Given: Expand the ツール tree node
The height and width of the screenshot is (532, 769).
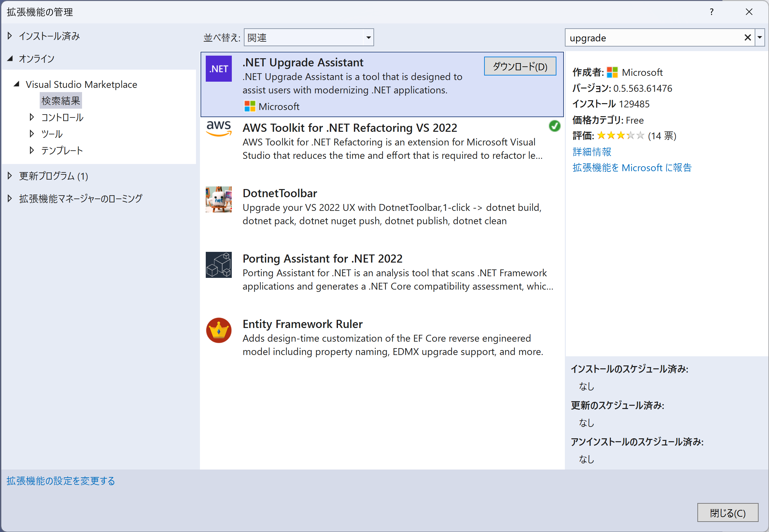Looking at the screenshot, I should (32, 134).
